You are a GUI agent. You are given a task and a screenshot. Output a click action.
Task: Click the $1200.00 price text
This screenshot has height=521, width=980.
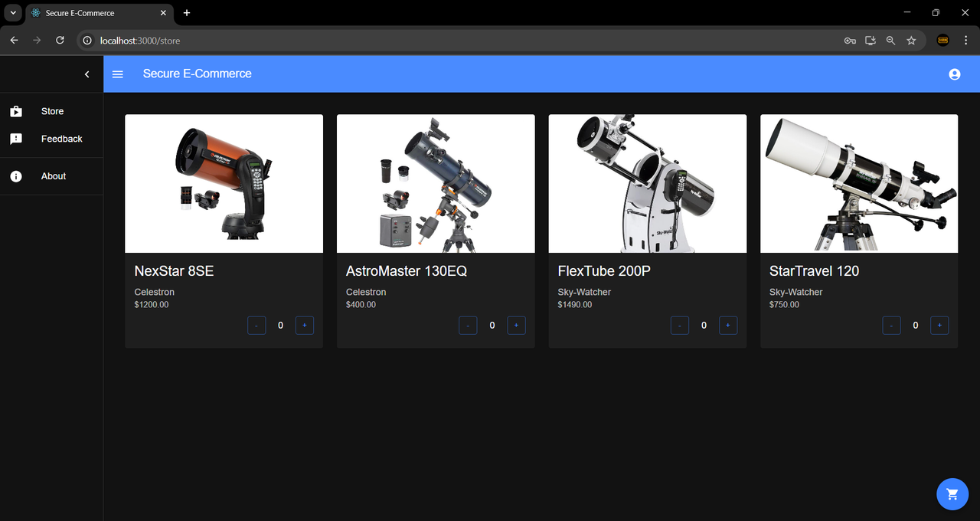click(152, 305)
